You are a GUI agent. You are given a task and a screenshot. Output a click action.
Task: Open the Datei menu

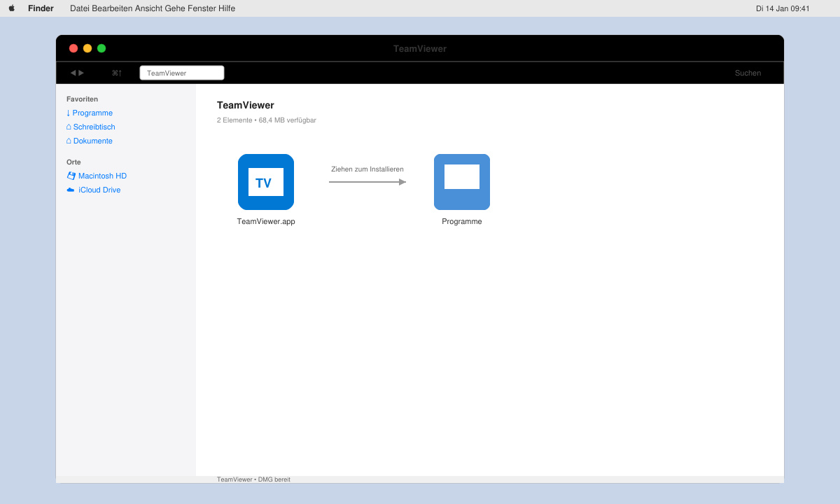pos(80,8)
